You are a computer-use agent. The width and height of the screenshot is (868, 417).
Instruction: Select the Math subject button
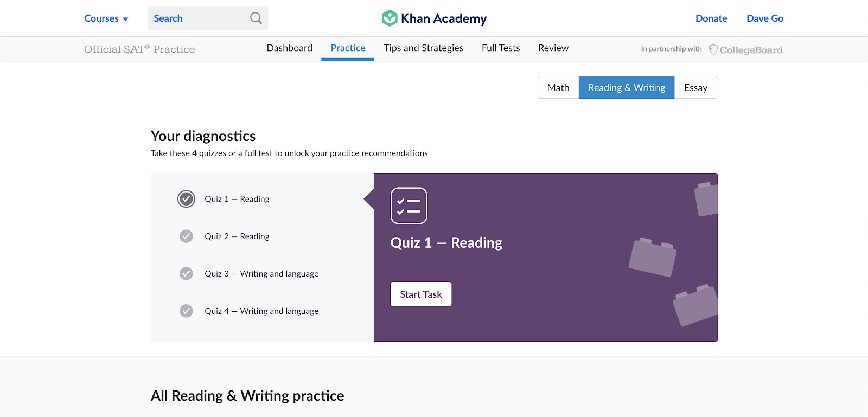[x=558, y=87]
